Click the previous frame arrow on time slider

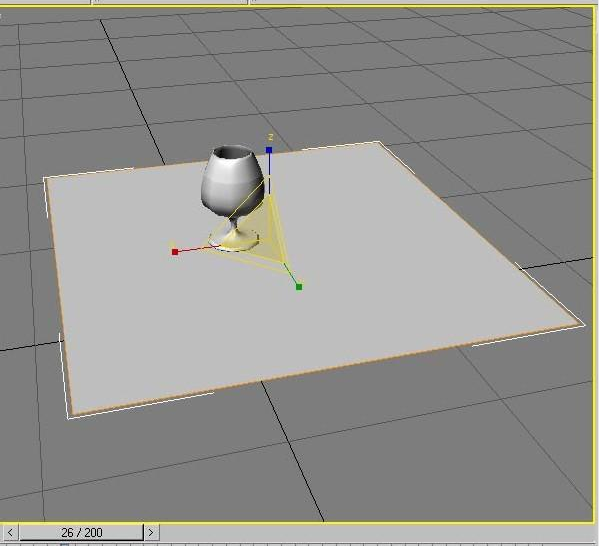(10, 532)
